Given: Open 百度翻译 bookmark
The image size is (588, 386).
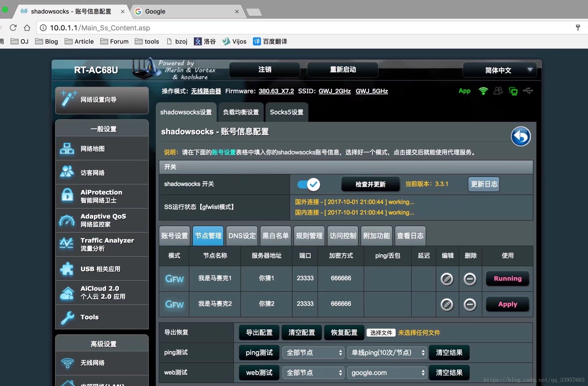Looking at the screenshot, I should (x=270, y=41).
